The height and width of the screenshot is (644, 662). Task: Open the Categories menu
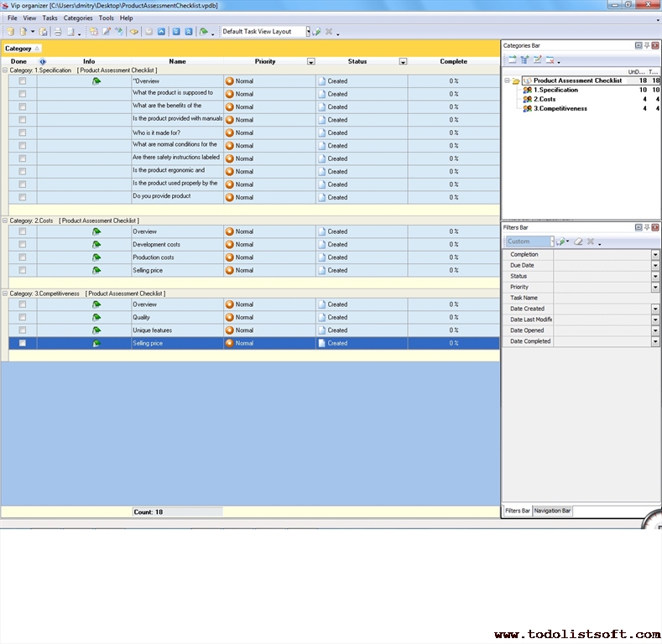click(78, 18)
